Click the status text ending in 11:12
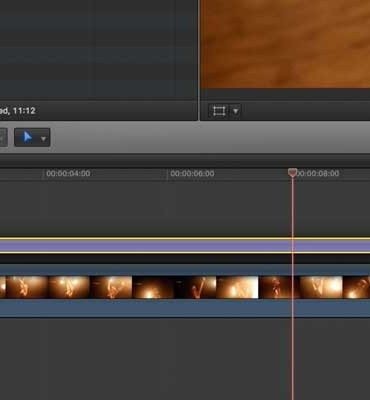Viewport: 370px width, 400px height. click(18, 110)
